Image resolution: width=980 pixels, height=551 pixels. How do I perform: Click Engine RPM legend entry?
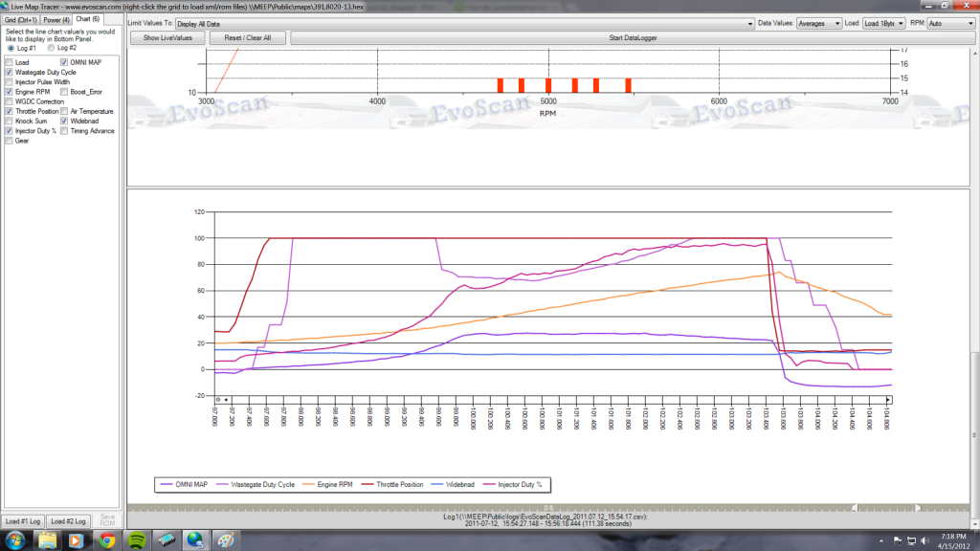(x=328, y=485)
